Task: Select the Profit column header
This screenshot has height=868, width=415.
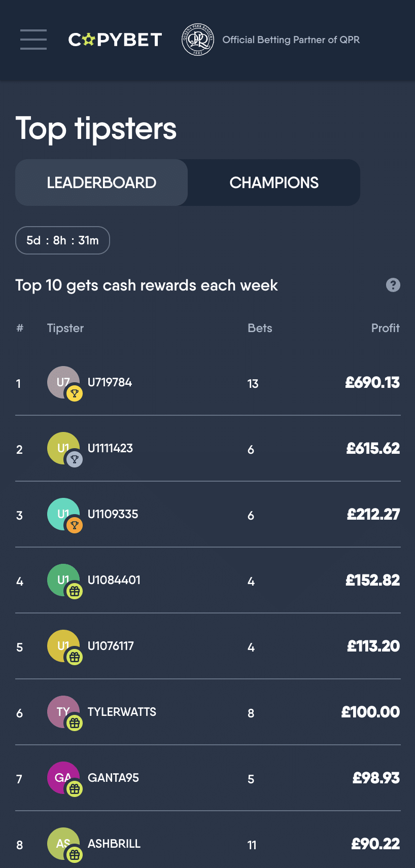Action: pyautogui.click(x=386, y=328)
